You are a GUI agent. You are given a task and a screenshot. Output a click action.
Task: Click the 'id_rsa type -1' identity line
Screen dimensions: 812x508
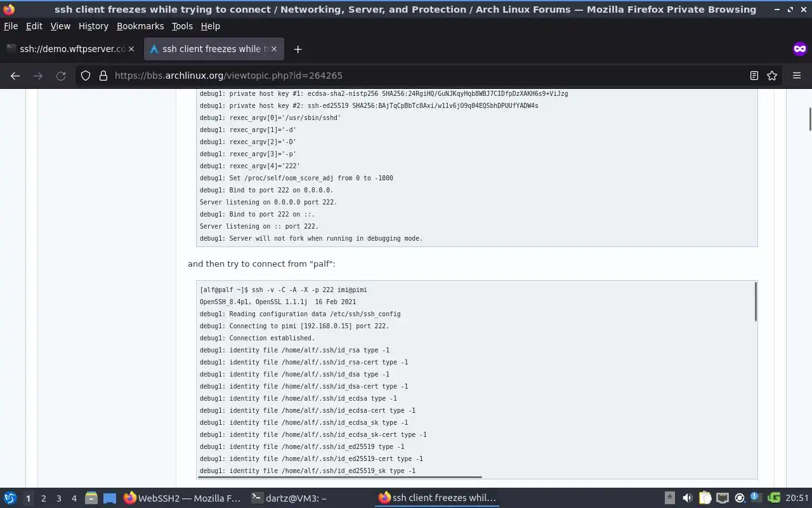pos(294,350)
